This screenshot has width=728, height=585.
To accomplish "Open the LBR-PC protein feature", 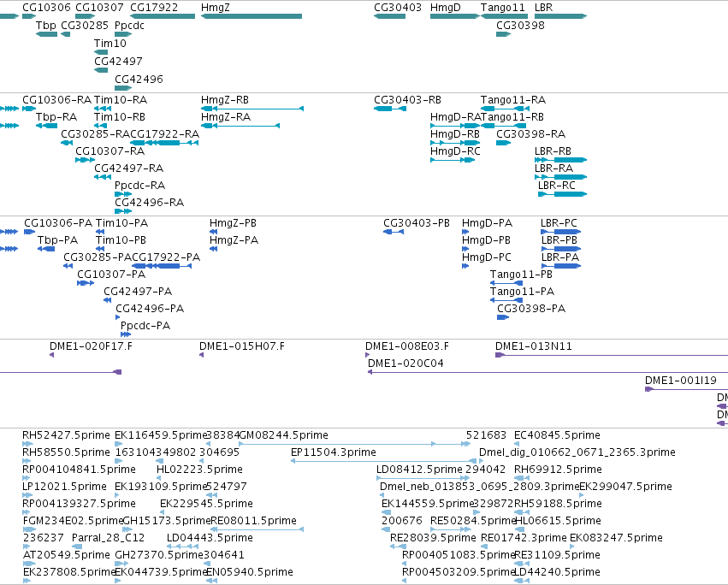I will click(560, 232).
